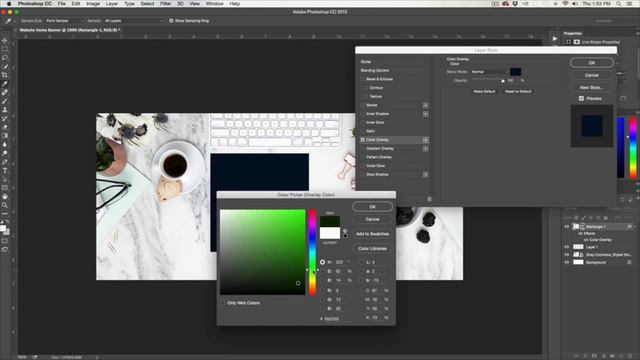
Task: Enable the Inner Shadow checkbox
Action: coord(362,114)
